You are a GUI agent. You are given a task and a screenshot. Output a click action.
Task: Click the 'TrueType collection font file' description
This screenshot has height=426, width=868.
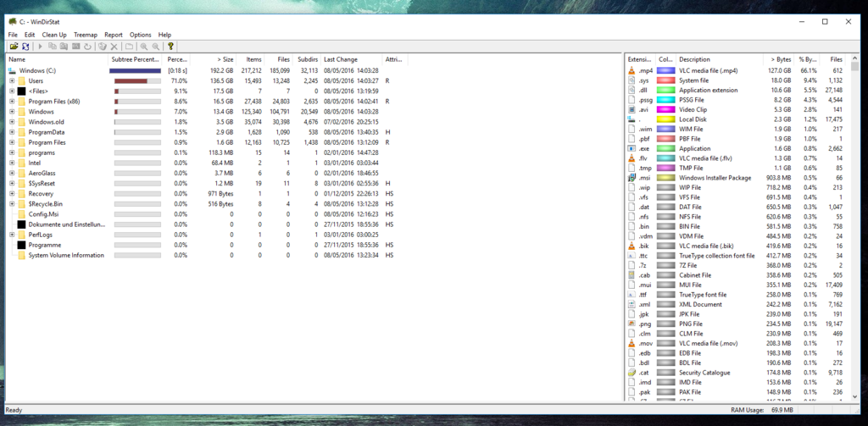pos(717,256)
